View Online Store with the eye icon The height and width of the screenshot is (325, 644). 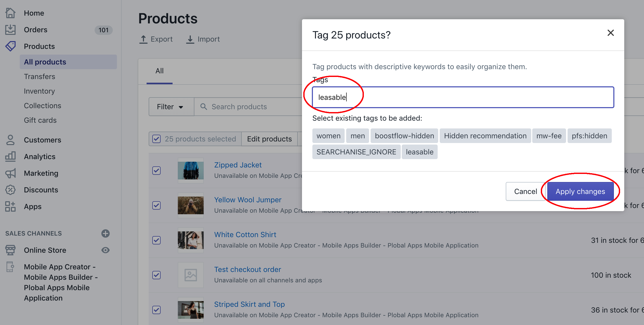click(105, 250)
